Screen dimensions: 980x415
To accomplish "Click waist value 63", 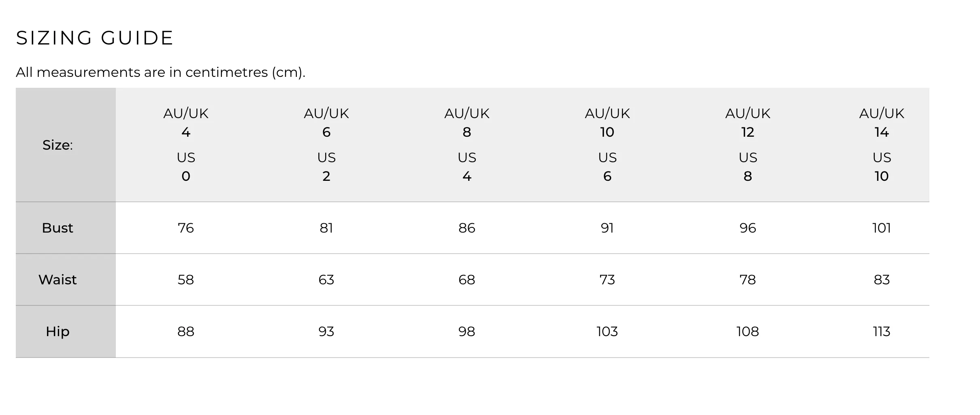I will (x=326, y=280).
